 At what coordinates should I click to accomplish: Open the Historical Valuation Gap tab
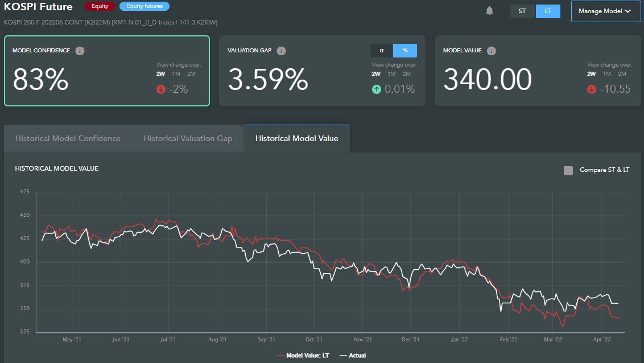pos(188,138)
